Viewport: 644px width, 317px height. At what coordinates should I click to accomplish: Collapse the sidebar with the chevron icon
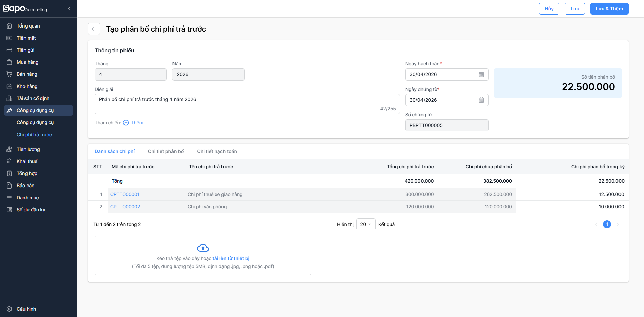pos(69,9)
